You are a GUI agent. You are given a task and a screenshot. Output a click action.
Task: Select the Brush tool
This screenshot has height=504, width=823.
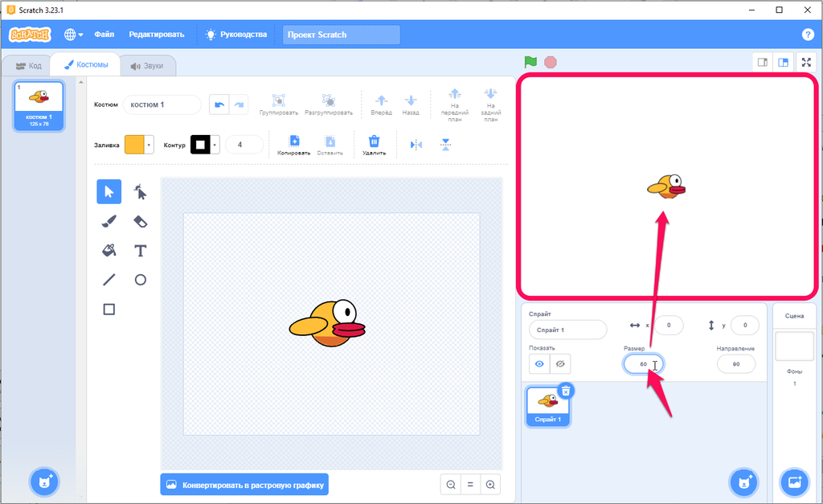(109, 221)
